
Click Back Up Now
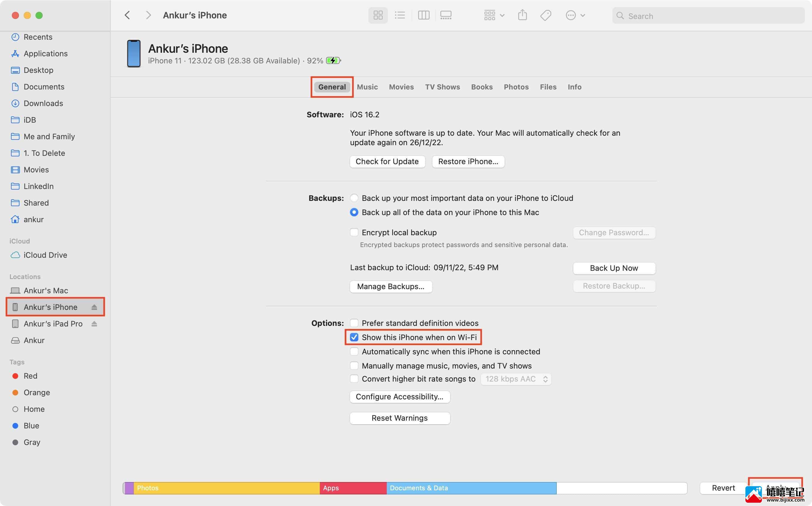[x=614, y=268]
